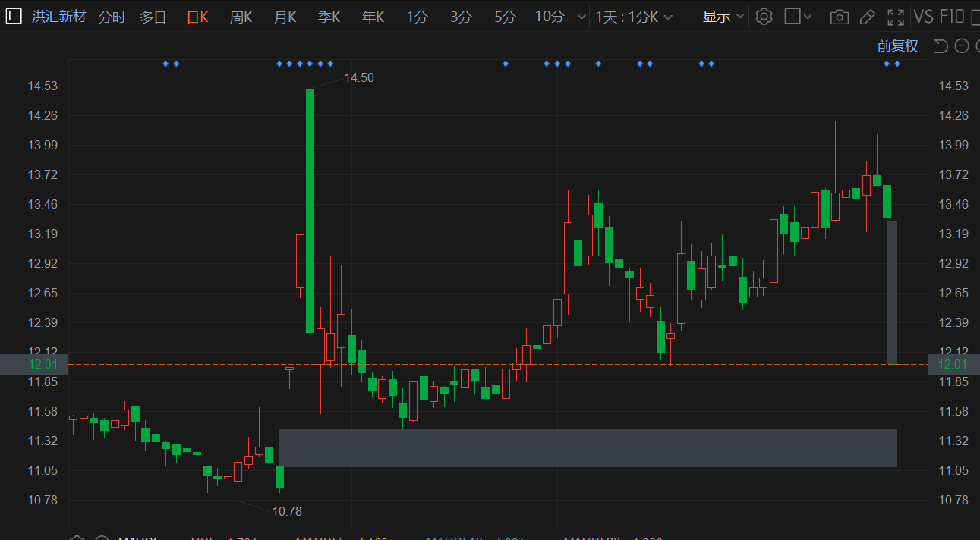Click the tall green candlestick peaking at 14.50
Image resolution: width=980 pixels, height=540 pixels.
[310, 211]
